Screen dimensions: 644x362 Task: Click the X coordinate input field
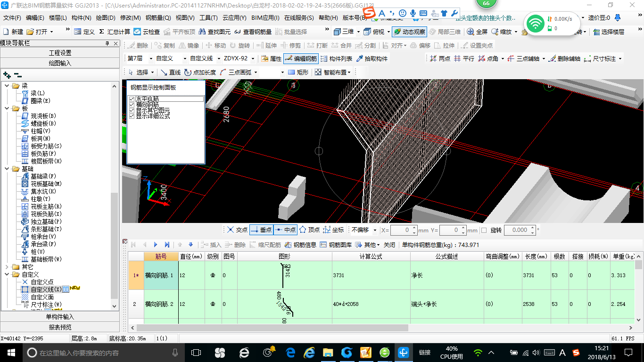401,230
